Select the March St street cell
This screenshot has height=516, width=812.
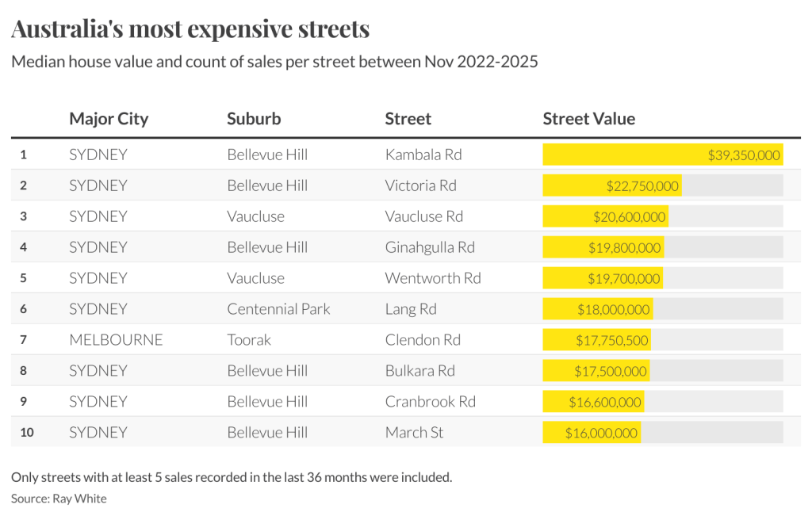tap(414, 433)
